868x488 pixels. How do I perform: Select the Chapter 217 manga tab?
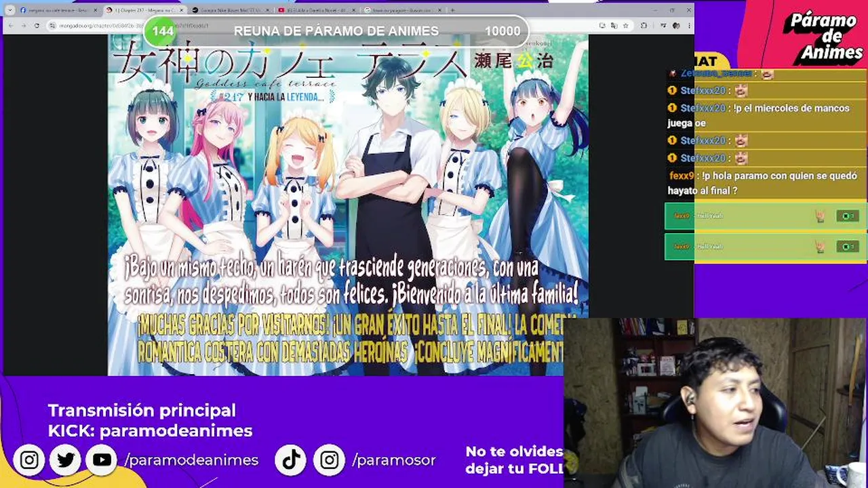(144, 10)
